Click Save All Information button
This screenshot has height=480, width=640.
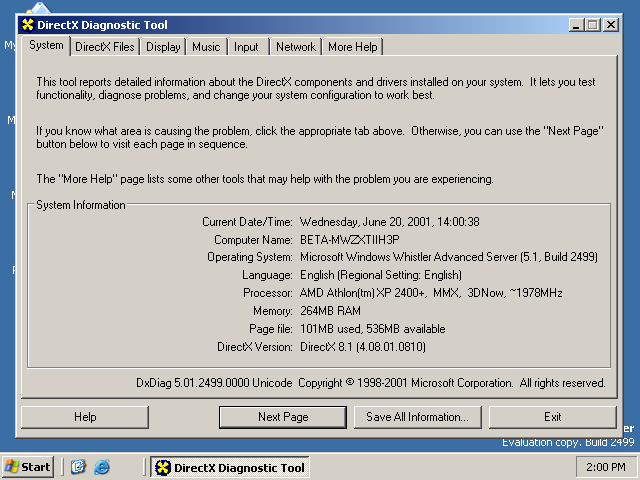tap(417, 417)
